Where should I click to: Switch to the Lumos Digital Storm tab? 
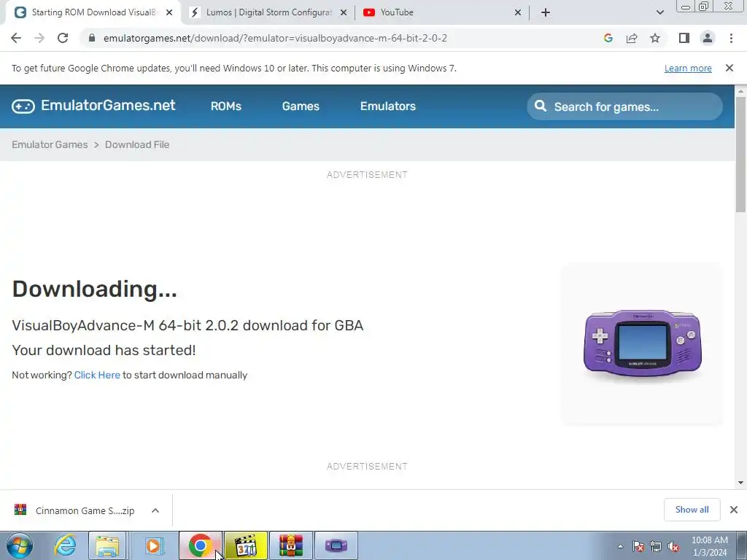coord(268,12)
